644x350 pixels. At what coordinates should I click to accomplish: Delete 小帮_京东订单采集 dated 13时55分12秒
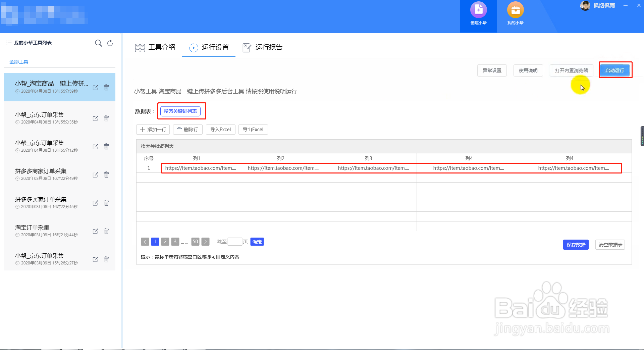point(106,146)
